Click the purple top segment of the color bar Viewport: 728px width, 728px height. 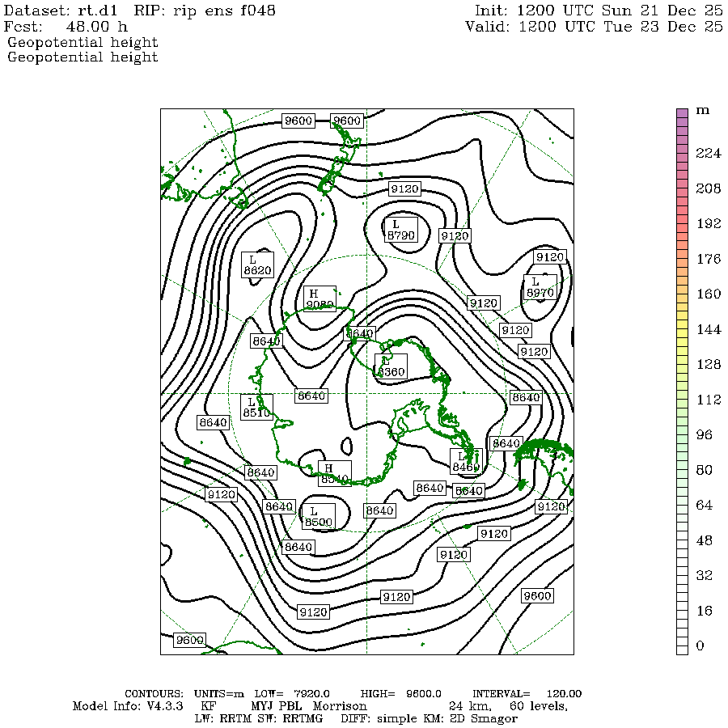pyautogui.click(x=682, y=113)
